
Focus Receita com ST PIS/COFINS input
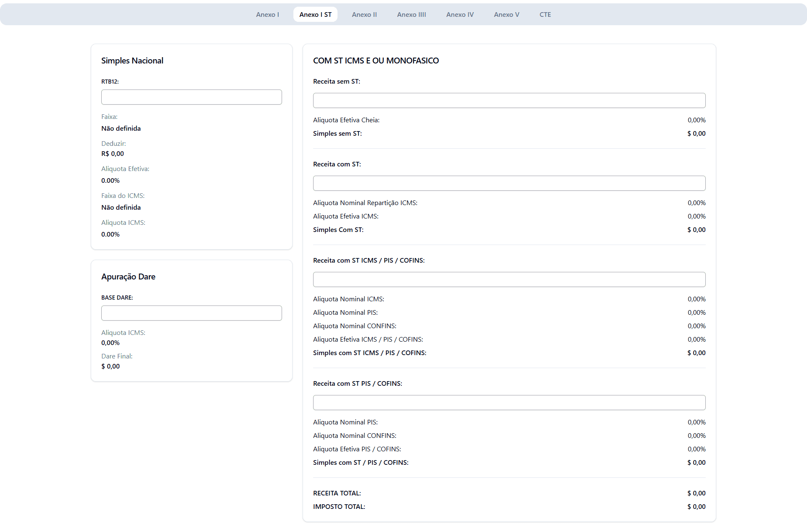pyautogui.click(x=509, y=403)
